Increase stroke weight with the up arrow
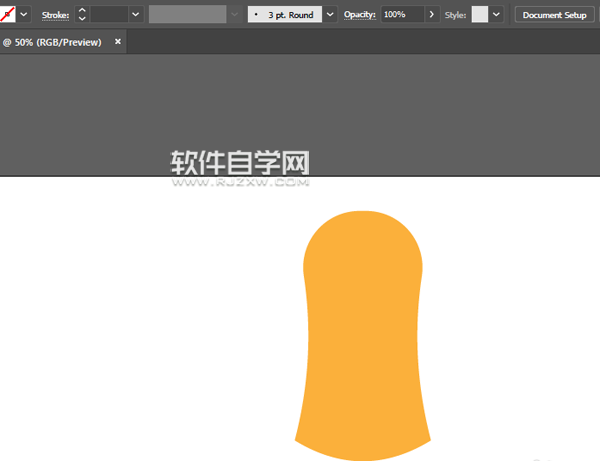 click(82, 10)
